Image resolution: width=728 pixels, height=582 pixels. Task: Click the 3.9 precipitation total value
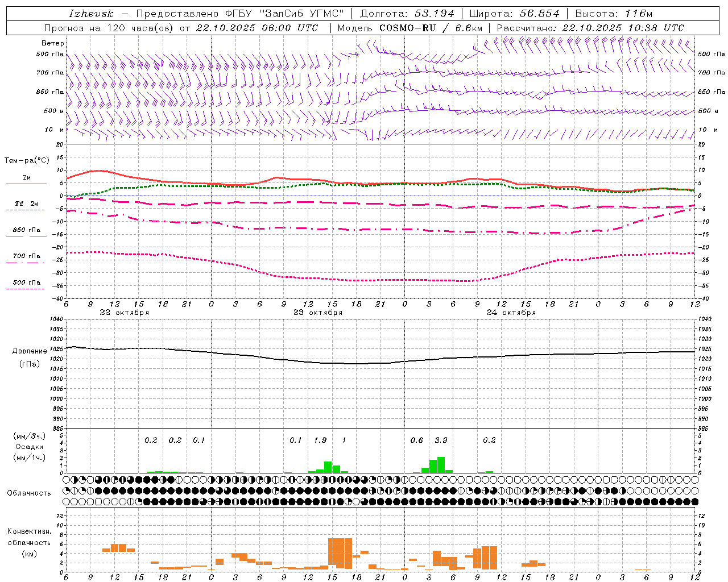[x=441, y=440]
